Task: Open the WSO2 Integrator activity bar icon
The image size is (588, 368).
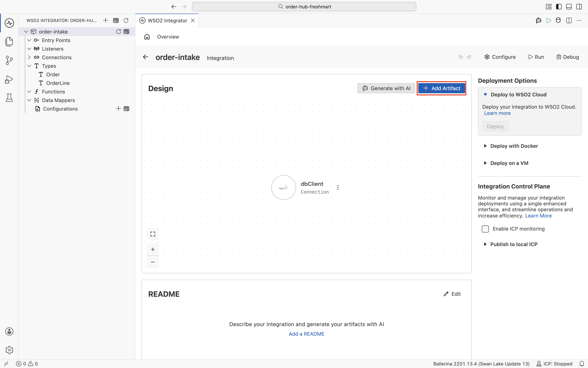Action: [9, 23]
